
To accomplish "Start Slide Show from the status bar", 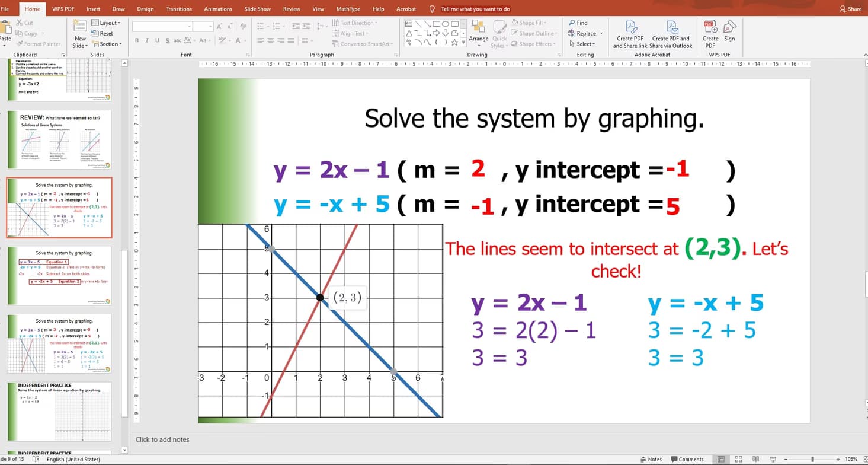I will [x=773, y=458].
